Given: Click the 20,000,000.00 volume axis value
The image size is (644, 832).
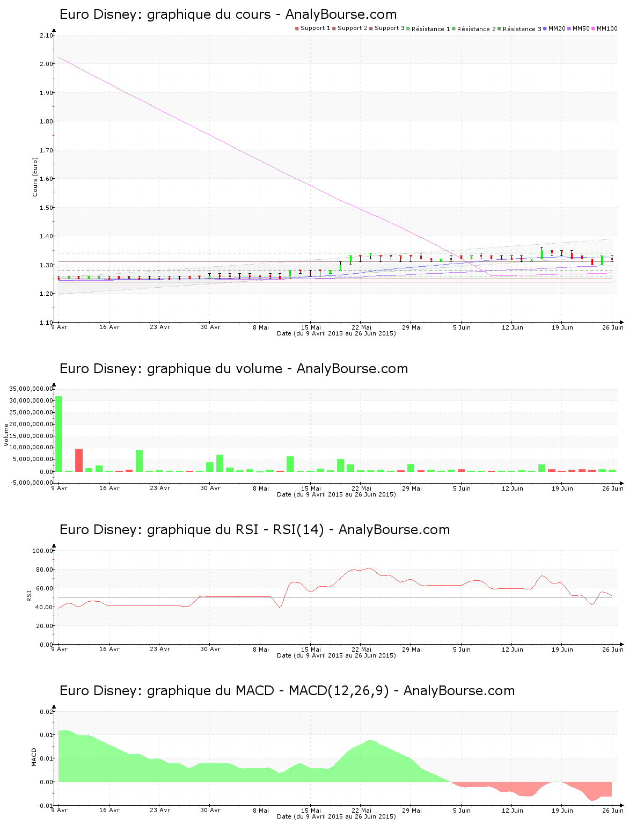Looking at the screenshot, I should point(31,424).
